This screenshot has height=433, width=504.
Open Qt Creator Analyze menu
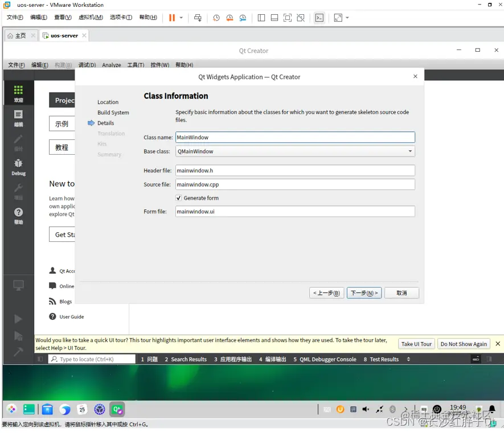(112, 65)
